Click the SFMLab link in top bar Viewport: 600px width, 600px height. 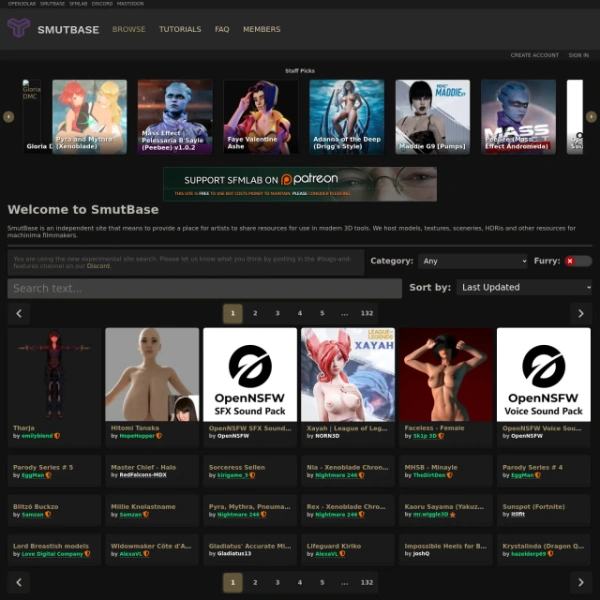coord(78,3)
